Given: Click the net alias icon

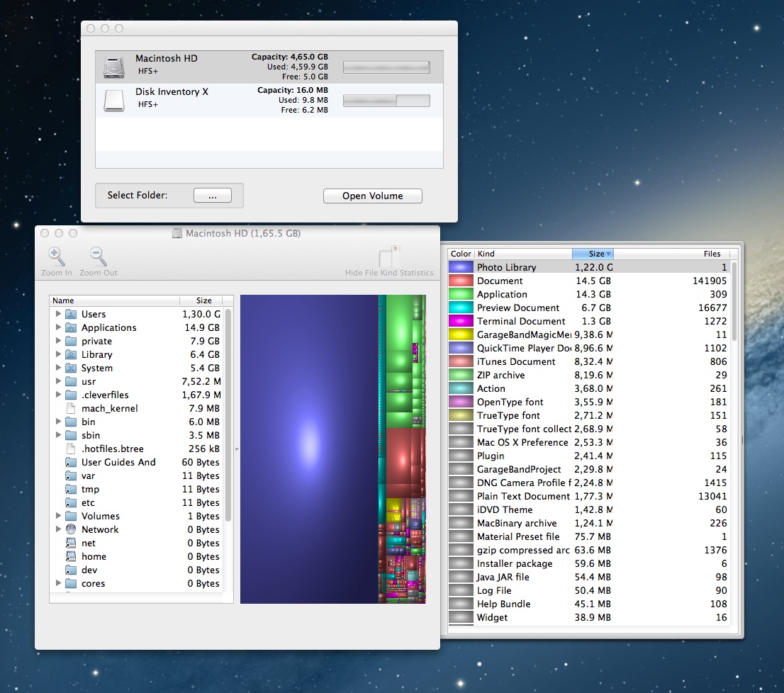Looking at the screenshot, I should (x=71, y=543).
